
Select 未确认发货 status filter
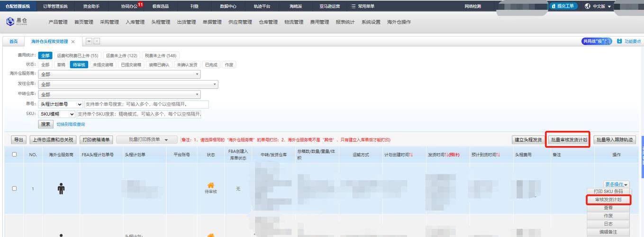187,65
